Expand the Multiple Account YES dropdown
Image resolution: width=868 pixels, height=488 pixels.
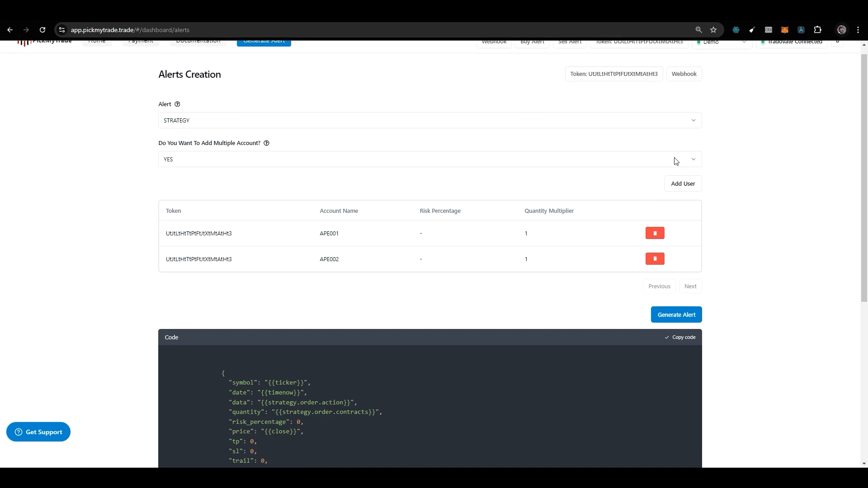[693, 159]
